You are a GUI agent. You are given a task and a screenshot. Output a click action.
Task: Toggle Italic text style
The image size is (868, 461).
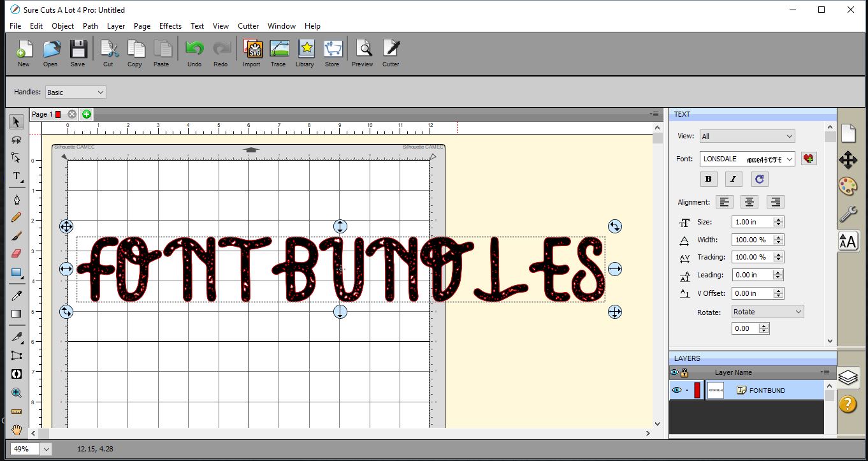[734, 179]
